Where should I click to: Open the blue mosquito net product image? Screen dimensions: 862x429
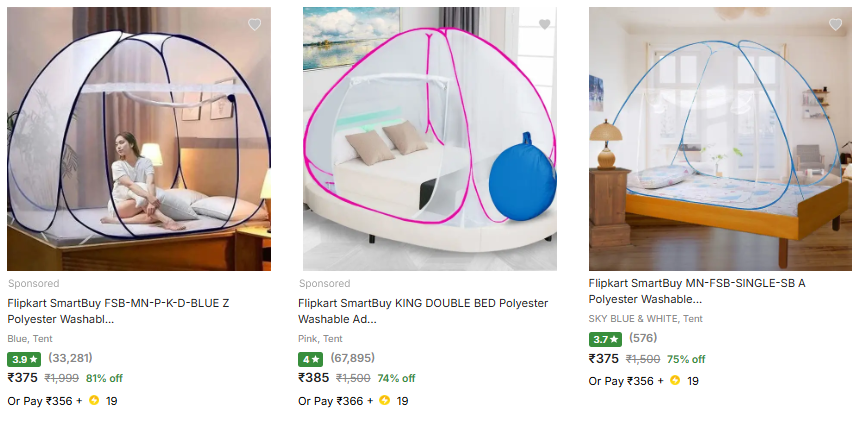(x=139, y=139)
